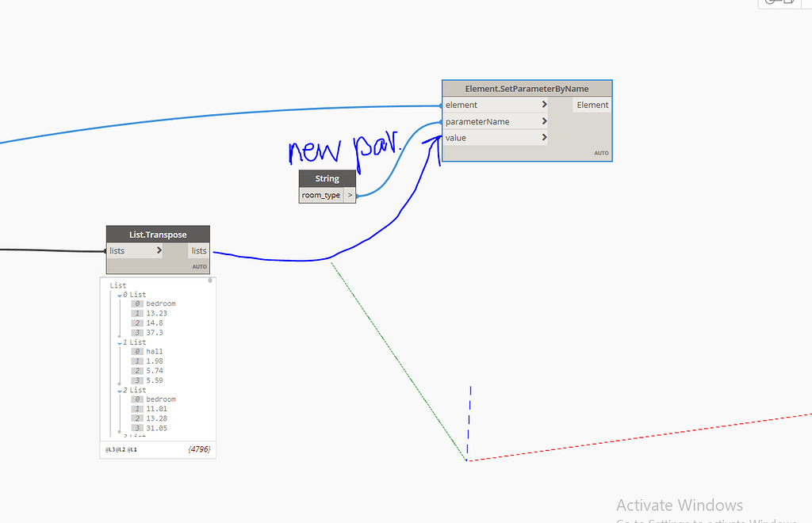Image resolution: width=812 pixels, height=523 pixels.
Task: Click the @L3 level indicator on the watch node
Action: tap(111, 448)
